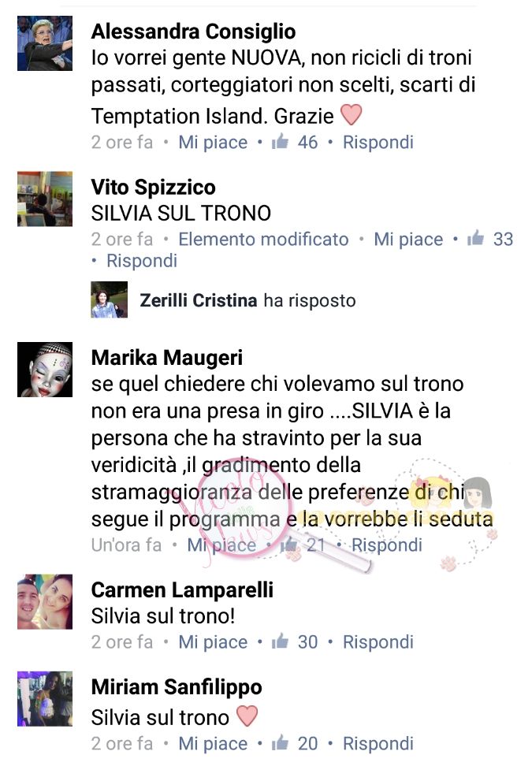Screen dimensions: 532x766
Task: Reply to Miriam Sanfilippo's comment via Rispondi
Action: (x=378, y=743)
